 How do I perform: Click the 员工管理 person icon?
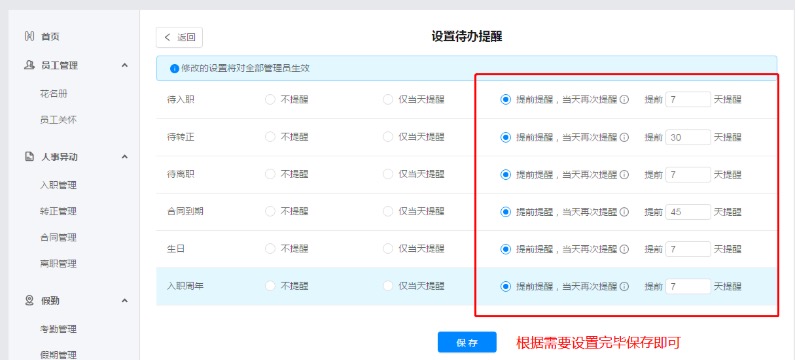point(29,65)
